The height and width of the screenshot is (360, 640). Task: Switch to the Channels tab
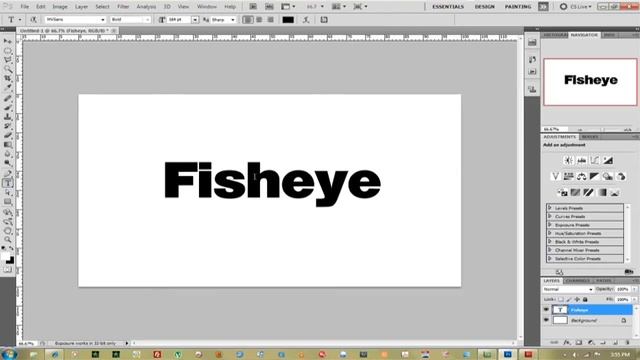[578, 281]
